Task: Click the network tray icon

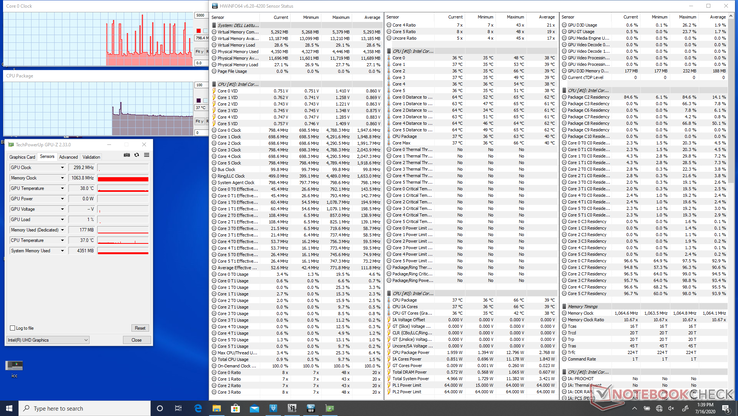Action: click(659, 408)
